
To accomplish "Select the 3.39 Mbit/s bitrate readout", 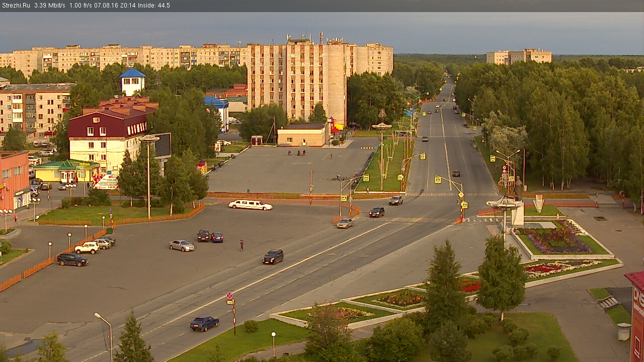I will click(50, 6).
